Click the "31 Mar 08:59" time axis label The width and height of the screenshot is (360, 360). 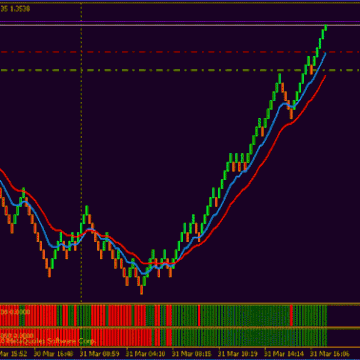point(100,353)
